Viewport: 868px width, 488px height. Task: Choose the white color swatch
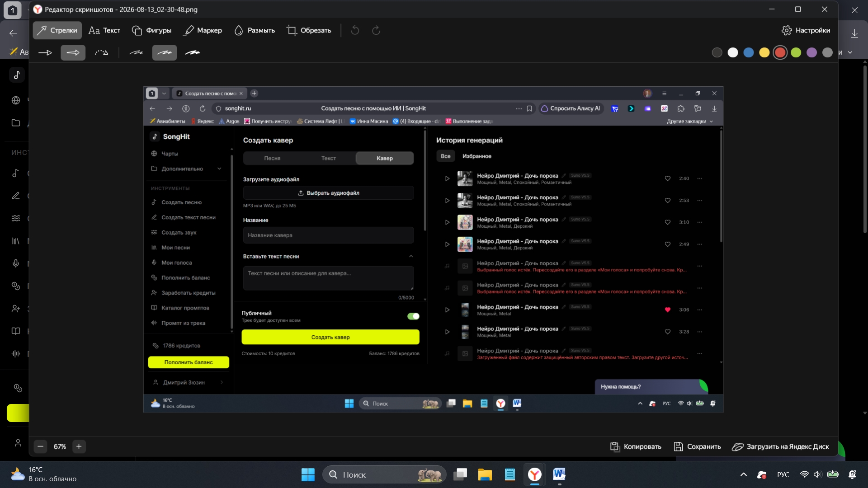coord(733,52)
